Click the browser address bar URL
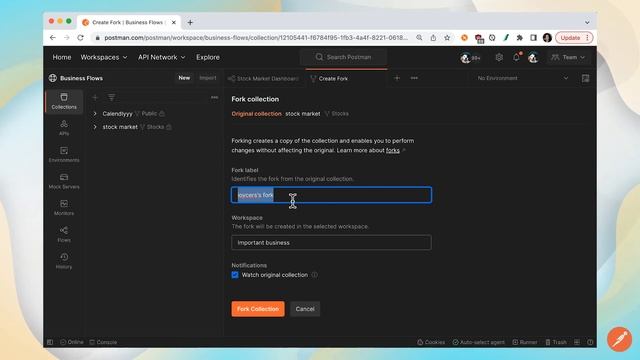Image resolution: width=640 pixels, height=360 pixels. point(255,38)
